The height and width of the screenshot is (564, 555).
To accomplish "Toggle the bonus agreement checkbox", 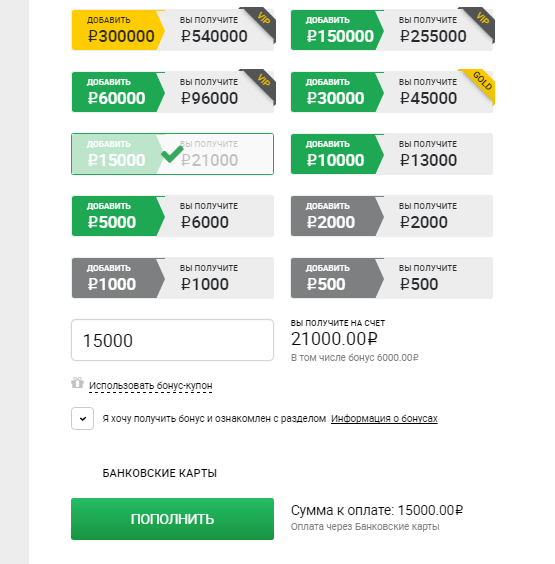I will coord(82,418).
